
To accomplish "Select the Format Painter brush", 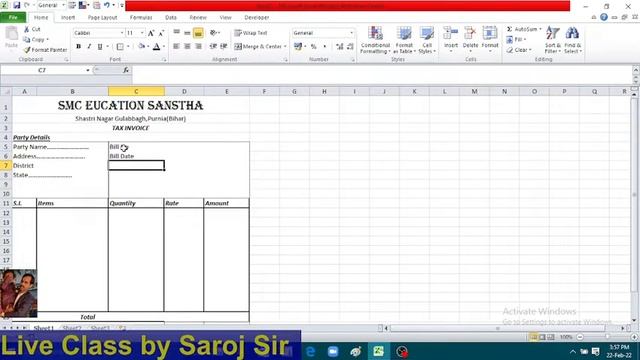I will (x=27, y=50).
